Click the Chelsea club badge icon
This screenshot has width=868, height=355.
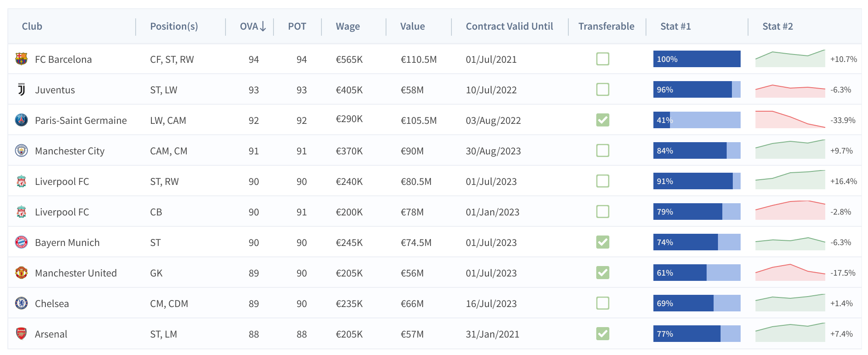(21, 303)
